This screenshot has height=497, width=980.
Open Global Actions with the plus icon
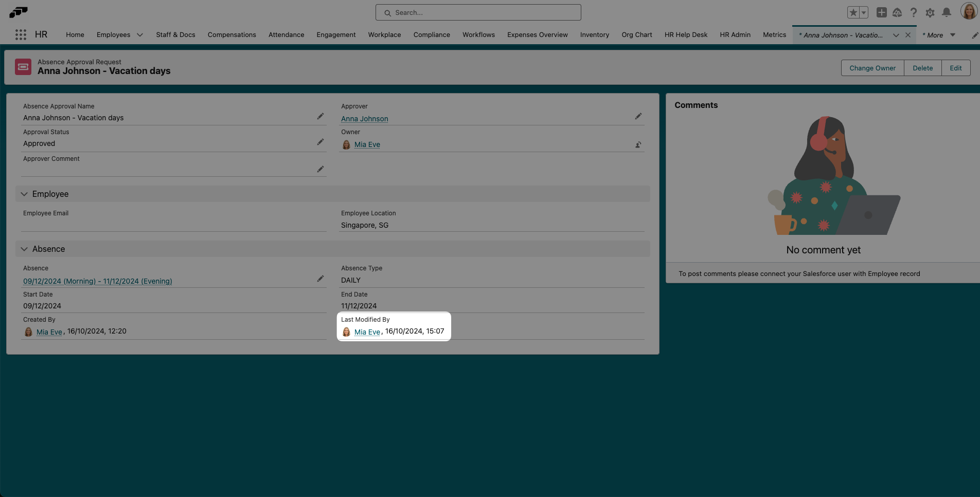[881, 12]
